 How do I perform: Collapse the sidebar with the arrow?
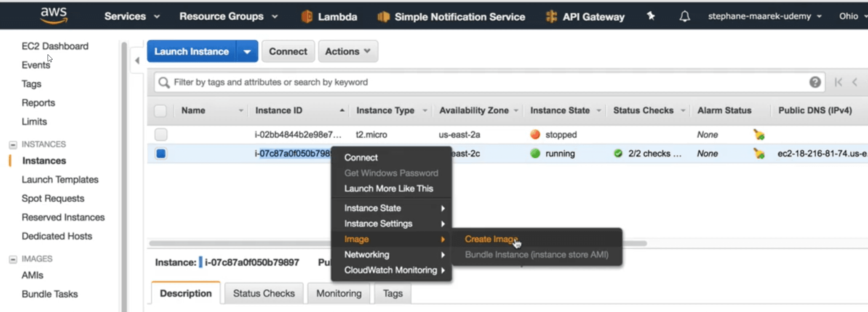click(x=137, y=61)
